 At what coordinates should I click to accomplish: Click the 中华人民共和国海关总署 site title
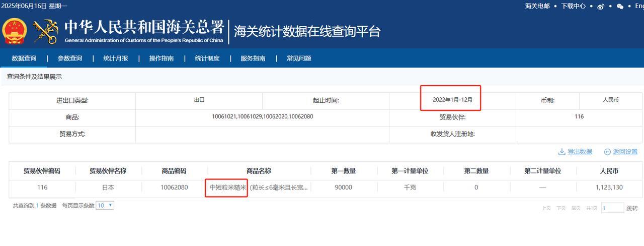(x=144, y=27)
